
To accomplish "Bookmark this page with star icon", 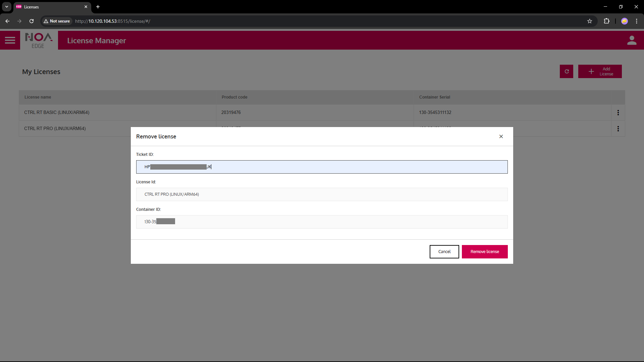I will [x=590, y=21].
